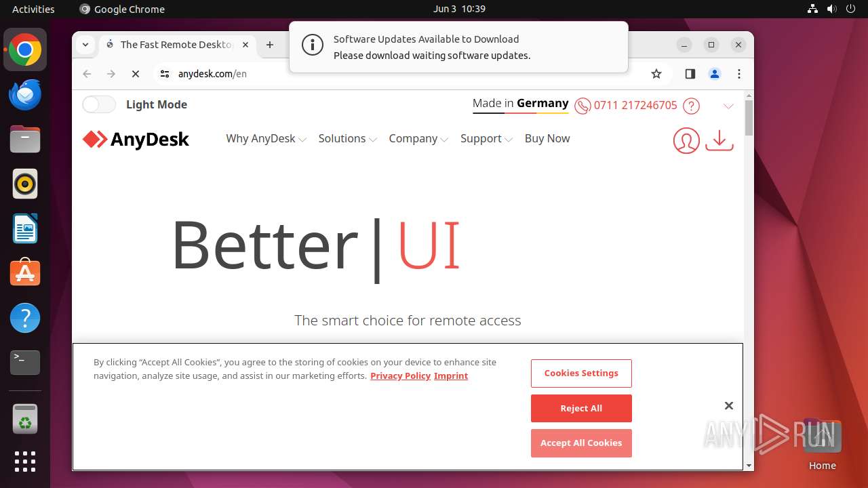Open the clock showing Jun 3 10:39
Screen dimensions: 868x488
tap(459, 9)
